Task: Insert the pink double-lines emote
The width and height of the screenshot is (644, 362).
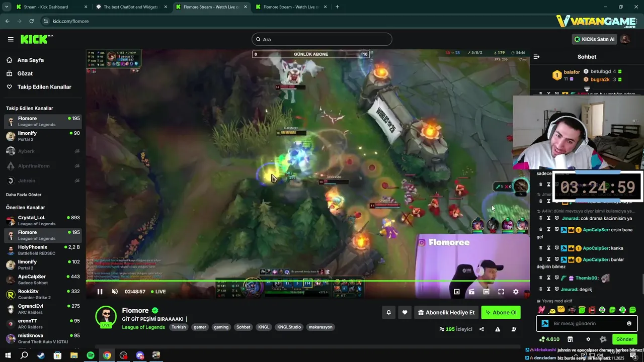Action: pos(542,310)
